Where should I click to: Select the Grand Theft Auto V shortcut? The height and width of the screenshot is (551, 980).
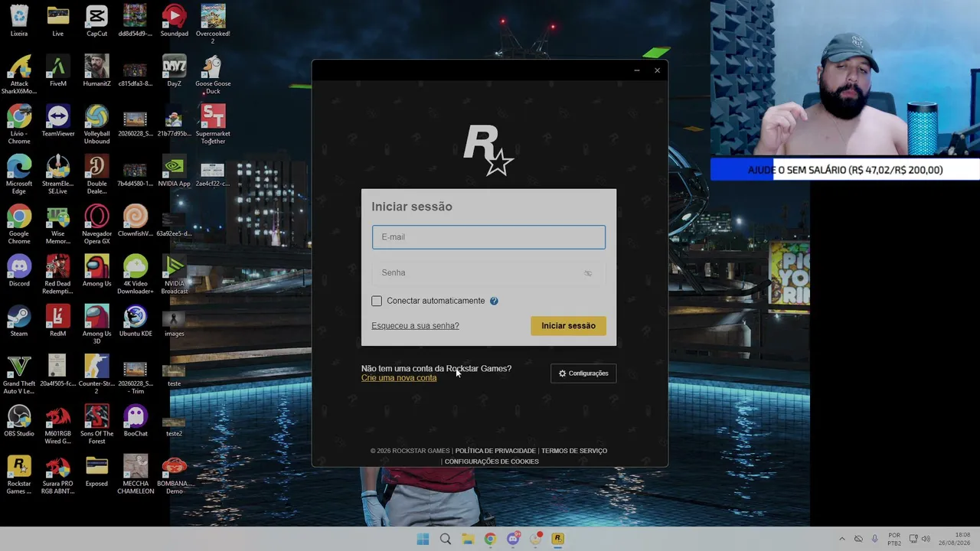pos(19,373)
